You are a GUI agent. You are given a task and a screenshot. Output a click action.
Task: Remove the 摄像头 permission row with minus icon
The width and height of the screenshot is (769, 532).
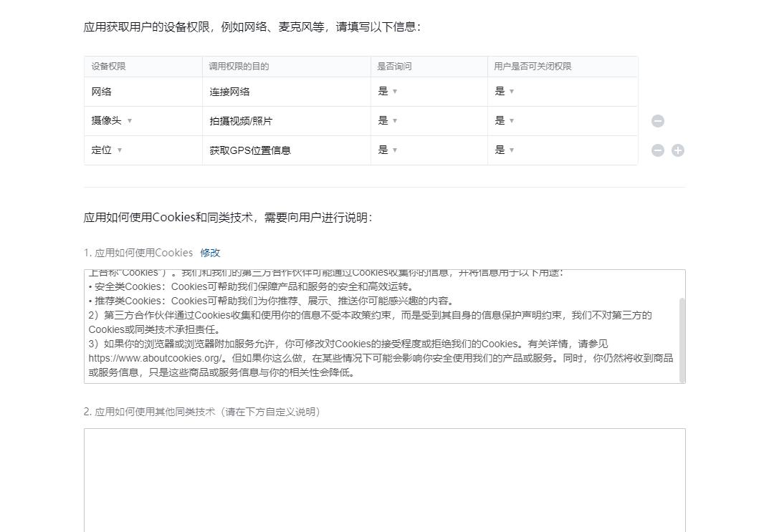pos(657,121)
